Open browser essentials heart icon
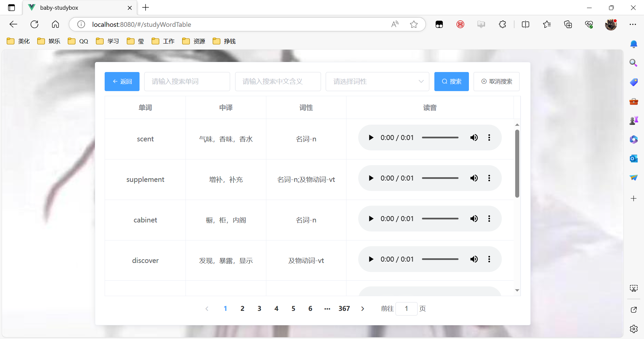Screen dimensions: 644x339 (589, 24)
